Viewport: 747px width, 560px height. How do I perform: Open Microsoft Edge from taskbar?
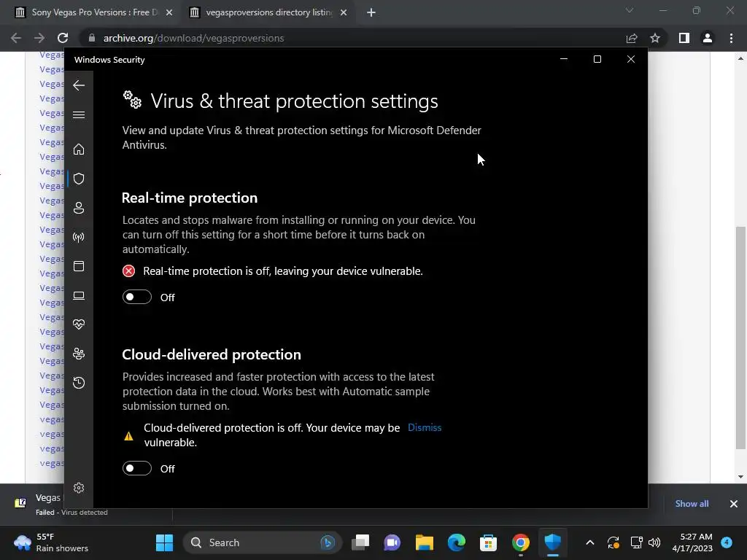coord(457,542)
